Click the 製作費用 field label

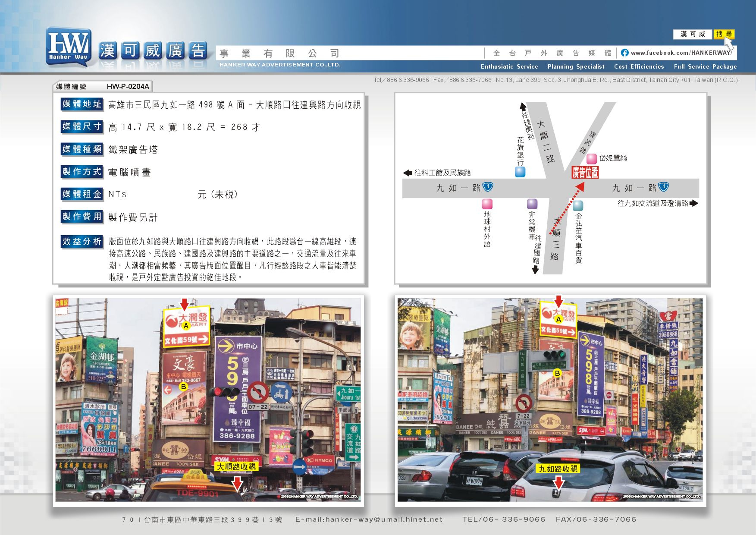point(82,217)
